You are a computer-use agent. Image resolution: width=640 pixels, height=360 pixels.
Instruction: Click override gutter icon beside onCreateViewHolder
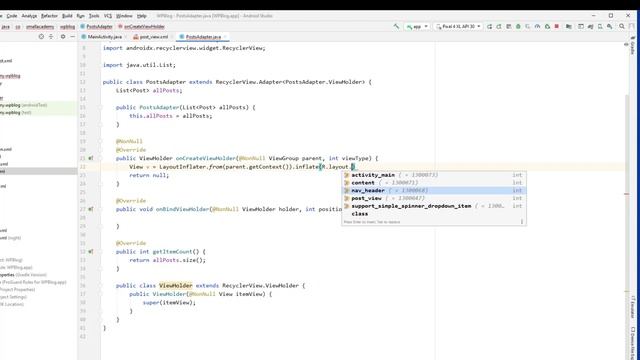click(x=91, y=158)
